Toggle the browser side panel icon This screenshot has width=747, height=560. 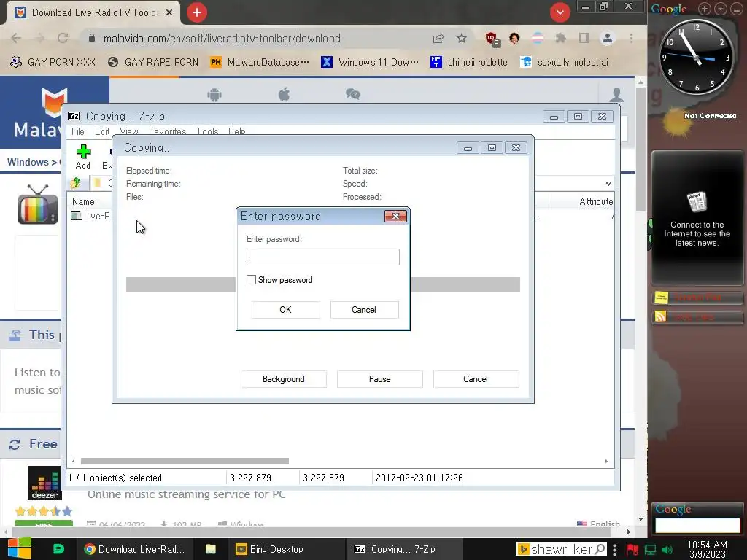[584, 38]
